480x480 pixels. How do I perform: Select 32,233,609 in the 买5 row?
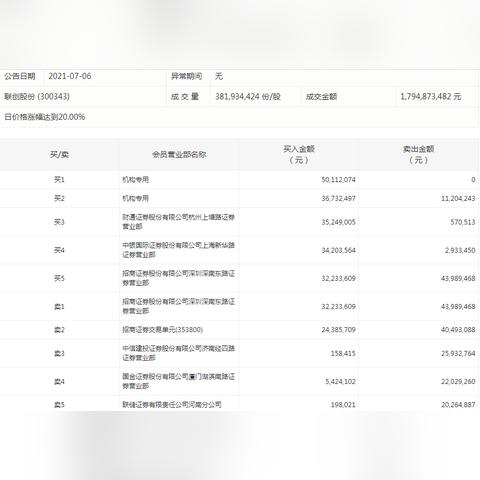pyautogui.click(x=338, y=278)
